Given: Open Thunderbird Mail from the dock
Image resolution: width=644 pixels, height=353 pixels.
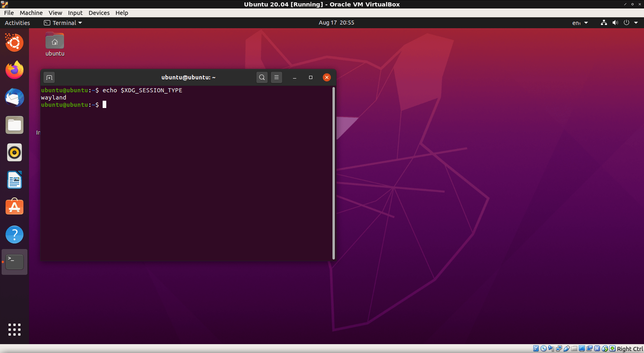Looking at the screenshot, I should [x=14, y=98].
